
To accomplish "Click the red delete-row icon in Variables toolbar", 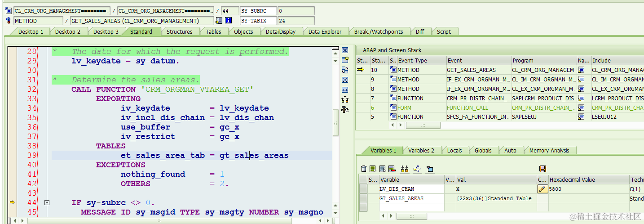I will 392,169.
